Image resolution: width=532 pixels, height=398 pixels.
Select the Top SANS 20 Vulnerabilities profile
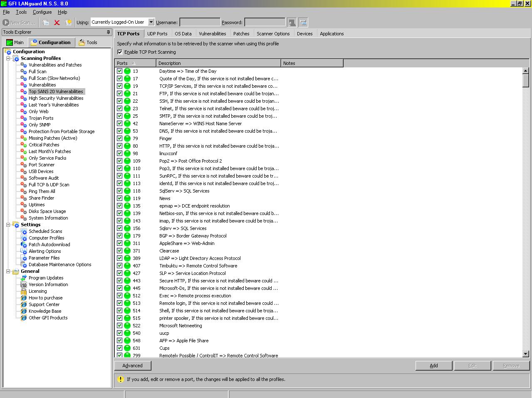tap(56, 91)
